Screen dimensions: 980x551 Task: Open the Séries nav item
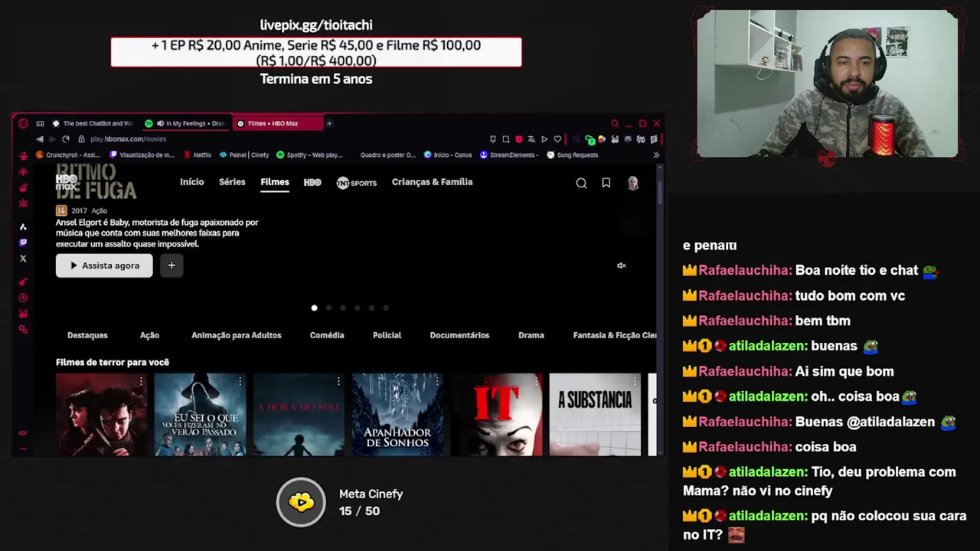coord(232,182)
